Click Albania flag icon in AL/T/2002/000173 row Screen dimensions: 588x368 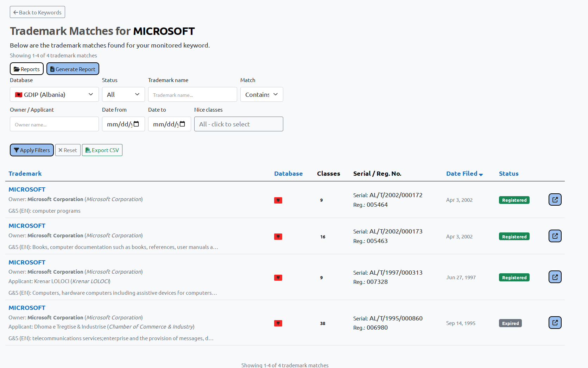tap(278, 237)
